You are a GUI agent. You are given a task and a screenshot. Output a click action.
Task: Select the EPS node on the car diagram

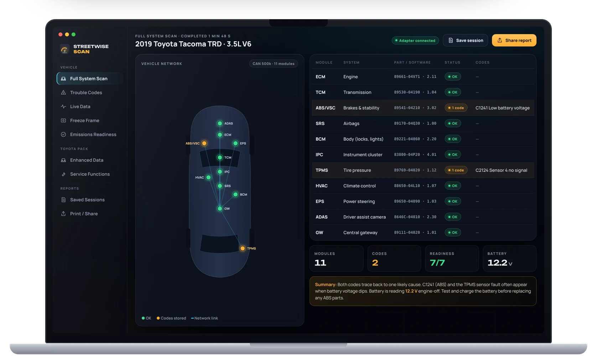[x=235, y=143]
